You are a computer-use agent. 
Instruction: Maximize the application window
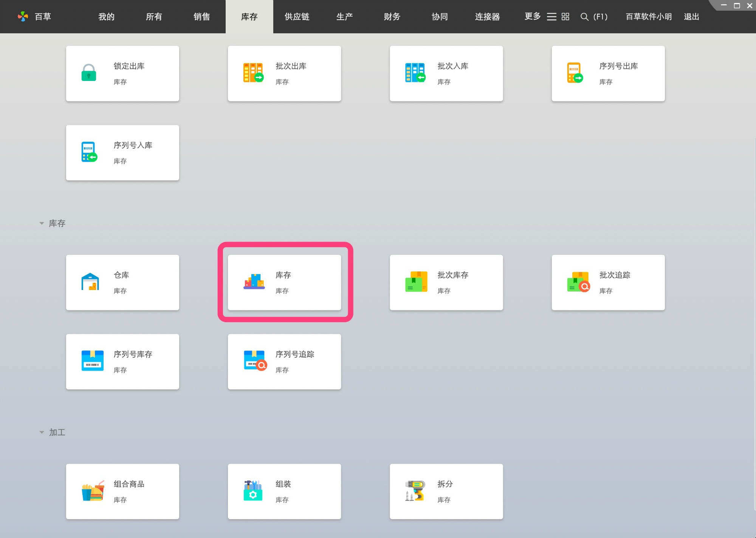tap(737, 5)
